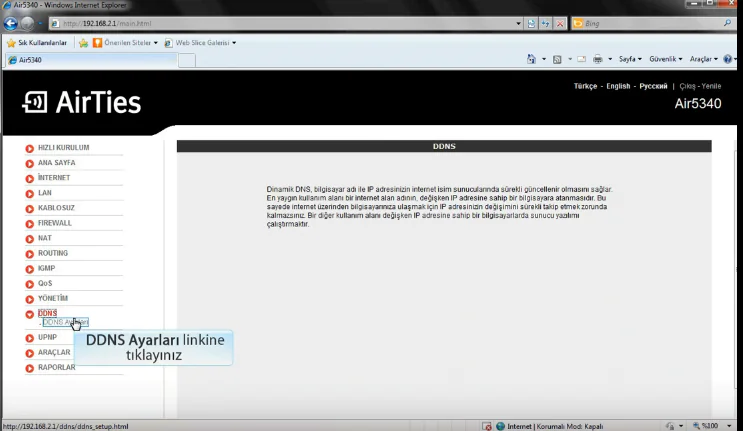Open the Güvenlik menu dropdown
The height and width of the screenshot is (431, 743).
(x=666, y=59)
